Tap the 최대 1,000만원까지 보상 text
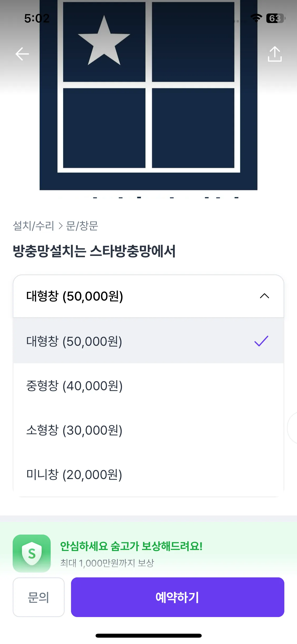 click(107, 563)
